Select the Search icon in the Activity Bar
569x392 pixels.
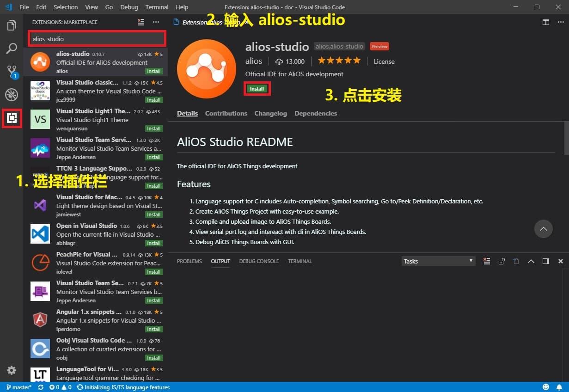pos(12,49)
